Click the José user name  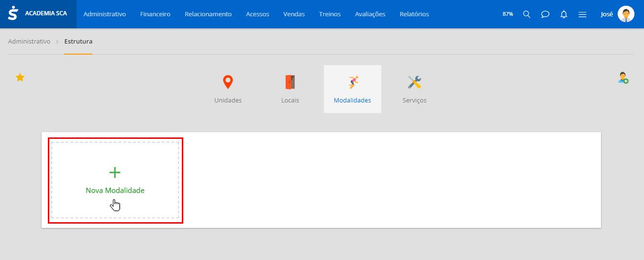[x=607, y=14]
